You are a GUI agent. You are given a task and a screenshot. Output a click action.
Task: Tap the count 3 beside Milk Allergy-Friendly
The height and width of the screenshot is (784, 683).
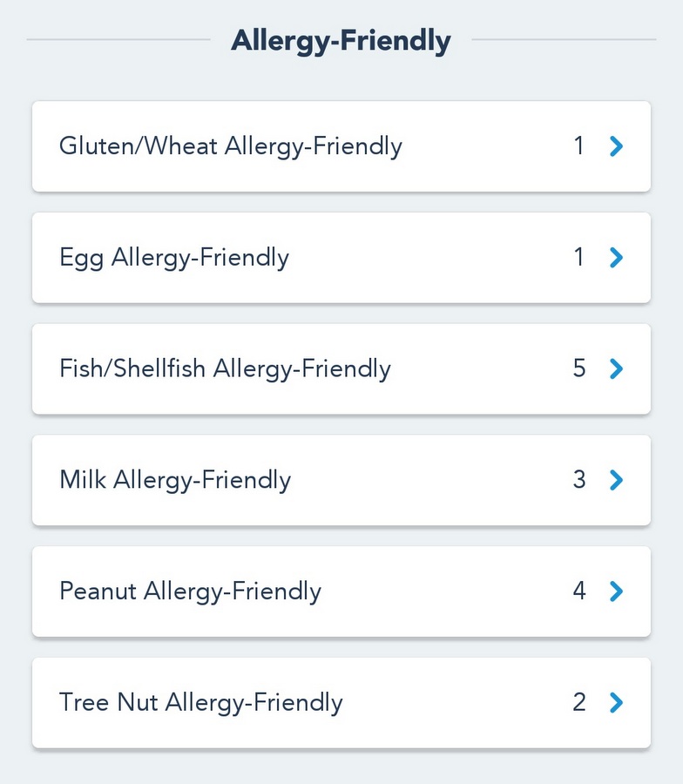click(579, 480)
